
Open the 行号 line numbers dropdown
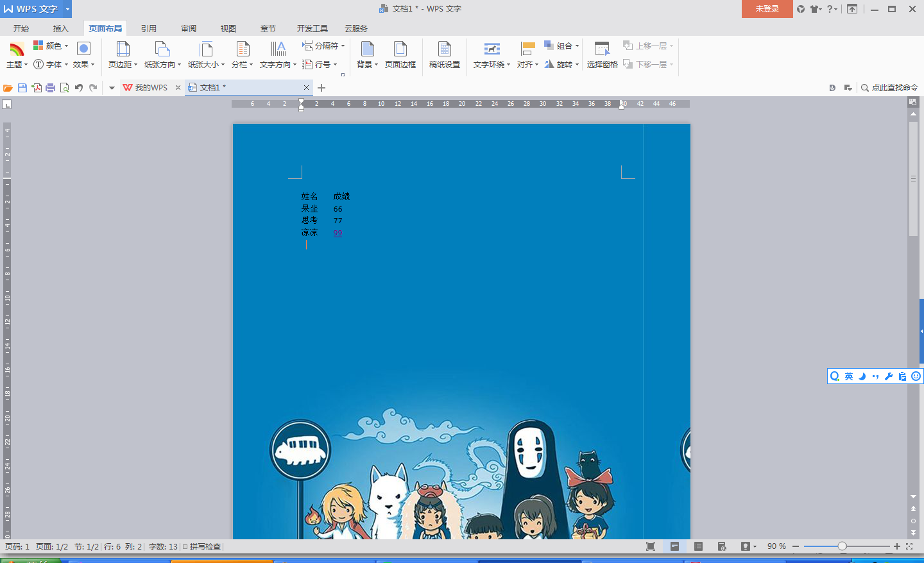pyautogui.click(x=320, y=64)
